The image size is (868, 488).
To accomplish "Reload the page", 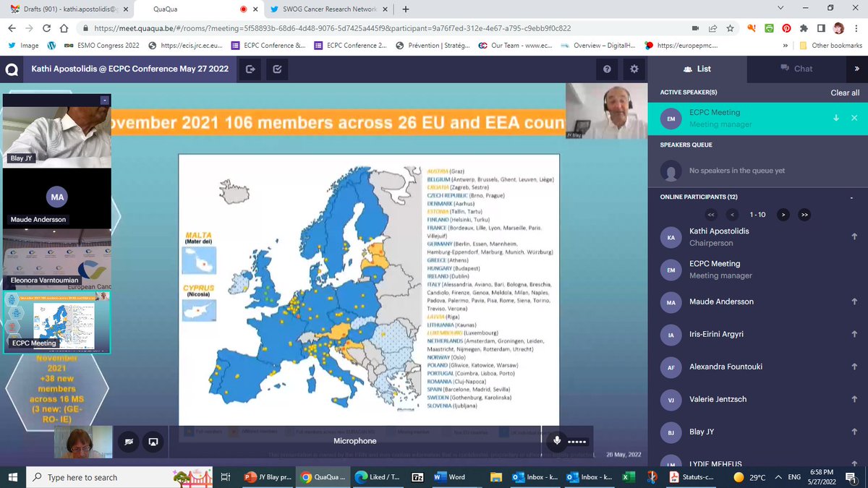I will click(47, 28).
